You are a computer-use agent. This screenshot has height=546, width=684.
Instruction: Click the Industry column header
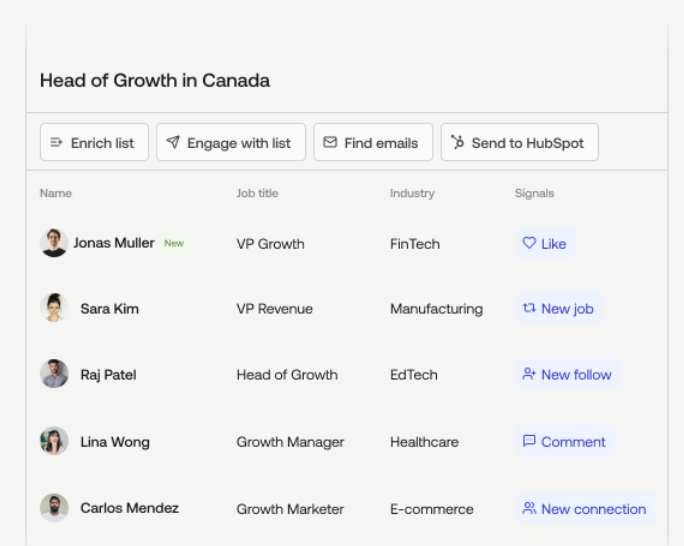click(412, 193)
